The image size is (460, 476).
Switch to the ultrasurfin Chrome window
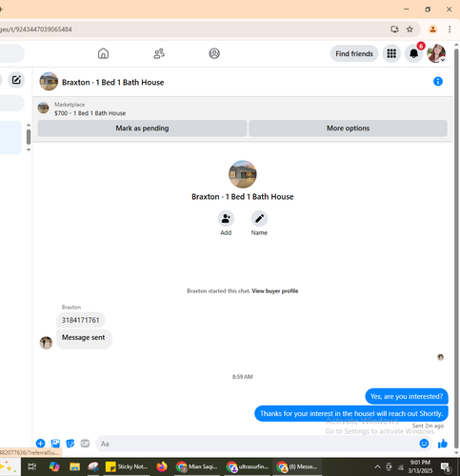coord(248,466)
